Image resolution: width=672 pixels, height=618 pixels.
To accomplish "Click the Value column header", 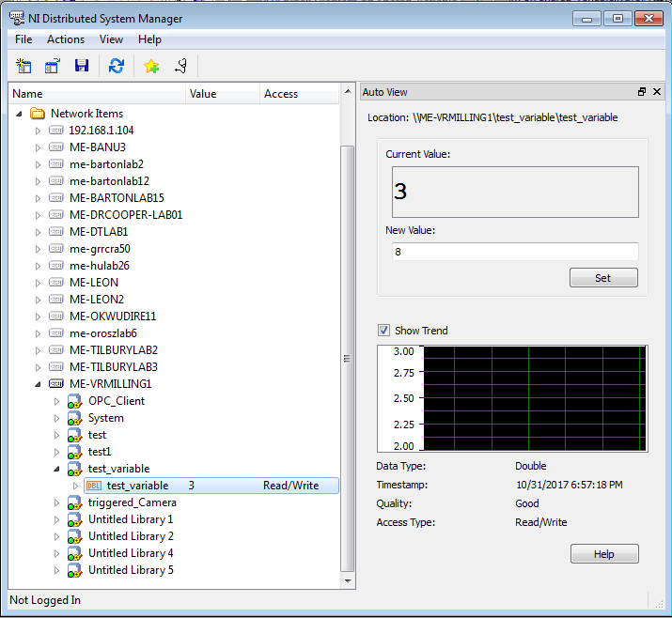I will click(223, 94).
